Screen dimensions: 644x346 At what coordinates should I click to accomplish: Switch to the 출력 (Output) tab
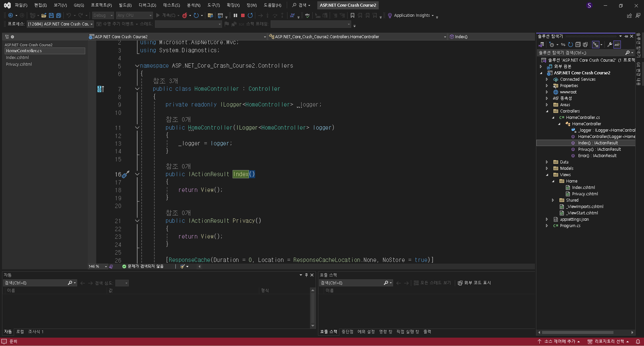pyautogui.click(x=427, y=332)
